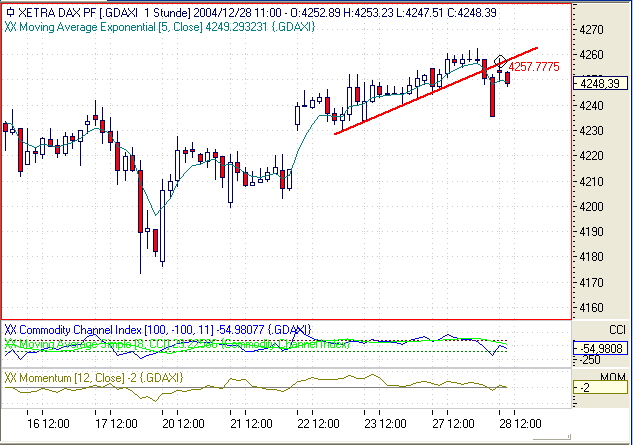Click the 4260 price axis label

591,55
